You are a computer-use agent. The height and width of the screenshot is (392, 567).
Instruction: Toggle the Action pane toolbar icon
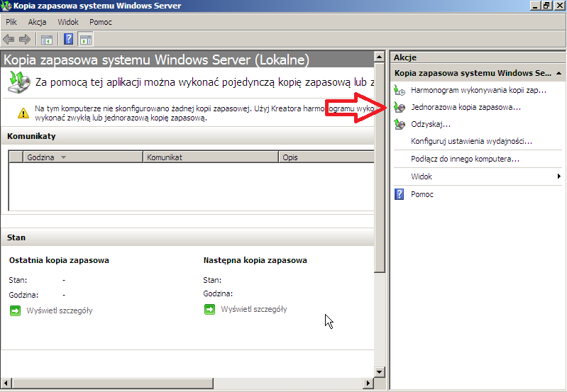pos(86,40)
